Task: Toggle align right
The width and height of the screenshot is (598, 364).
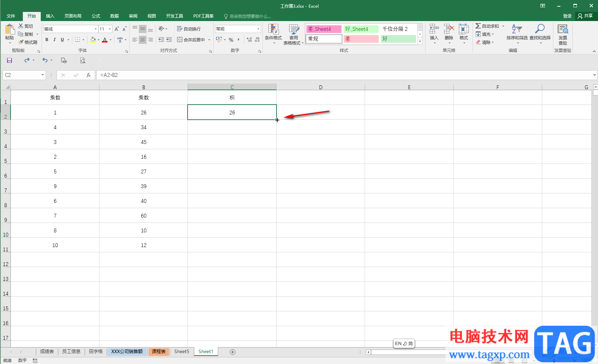Action: (x=150, y=40)
